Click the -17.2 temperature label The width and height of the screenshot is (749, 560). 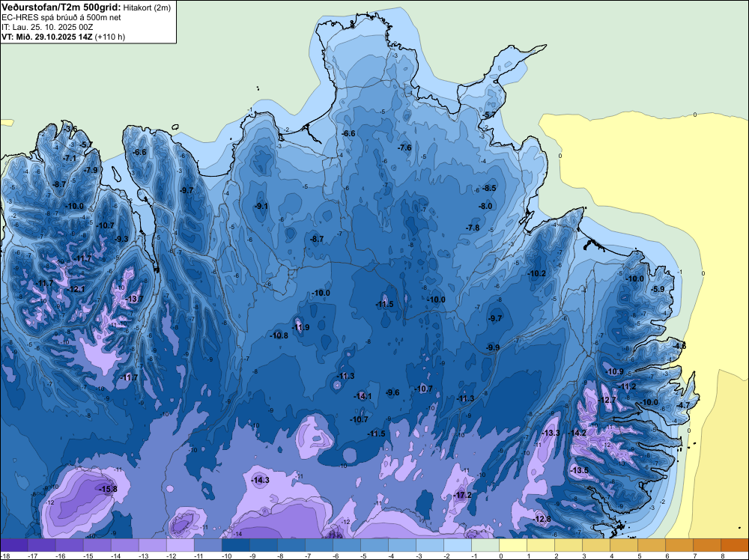tap(462, 495)
